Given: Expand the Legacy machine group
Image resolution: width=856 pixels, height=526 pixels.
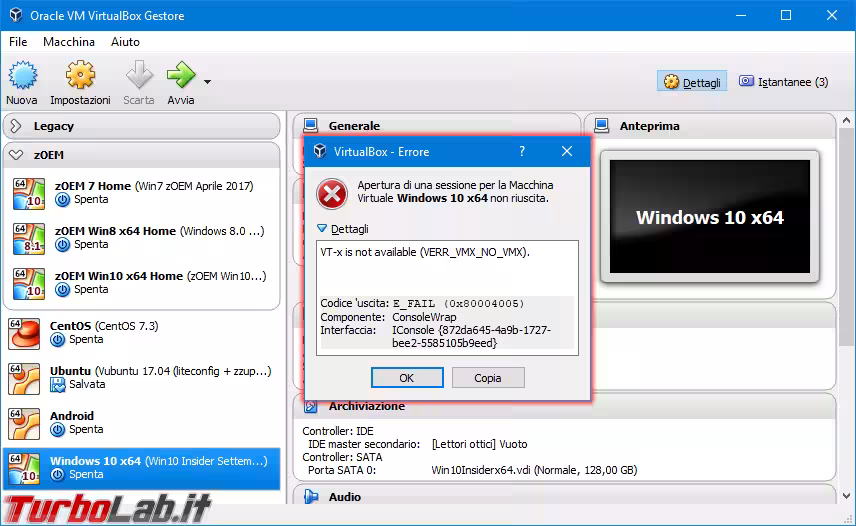Looking at the screenshot, I should tap(16, 126).
